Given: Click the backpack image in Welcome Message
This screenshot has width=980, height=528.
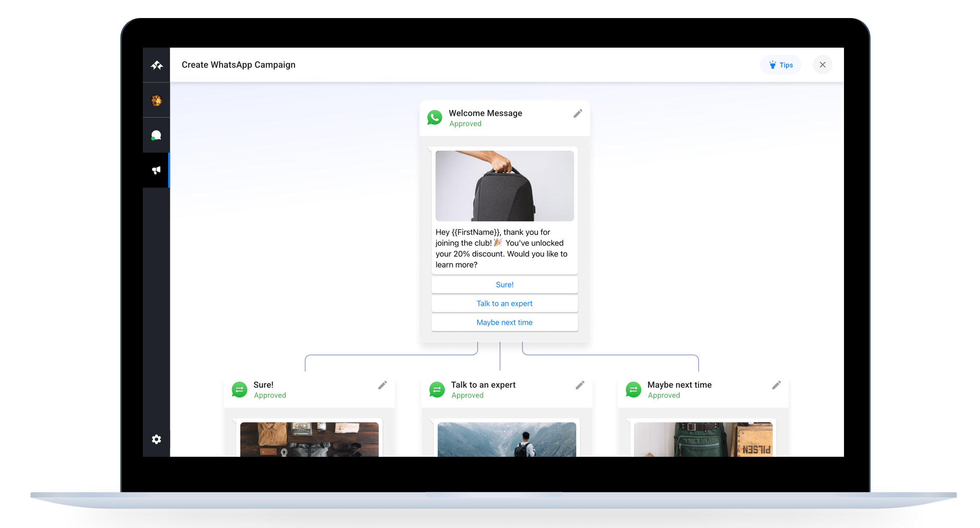Looking at the screenshot, I should click(x=504, y=186).
